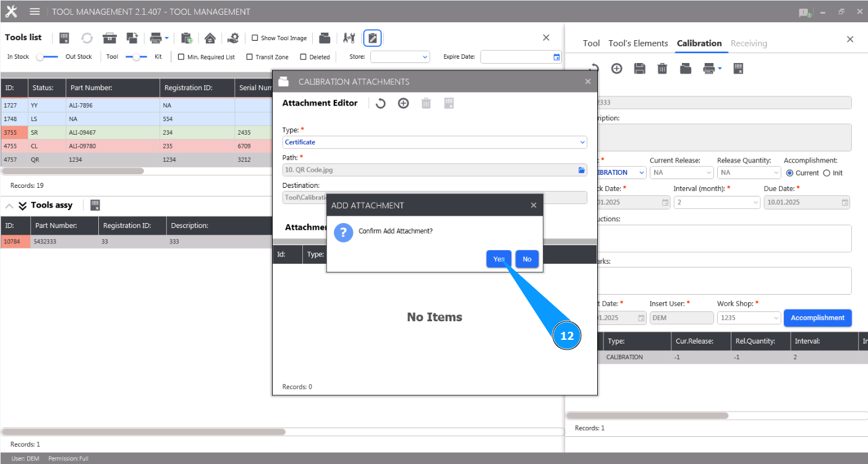Viewport: 868px width, 464px height.
Task: Open the Export to Excel icon in Tools list toolbar
Action: tap(64, 38)
